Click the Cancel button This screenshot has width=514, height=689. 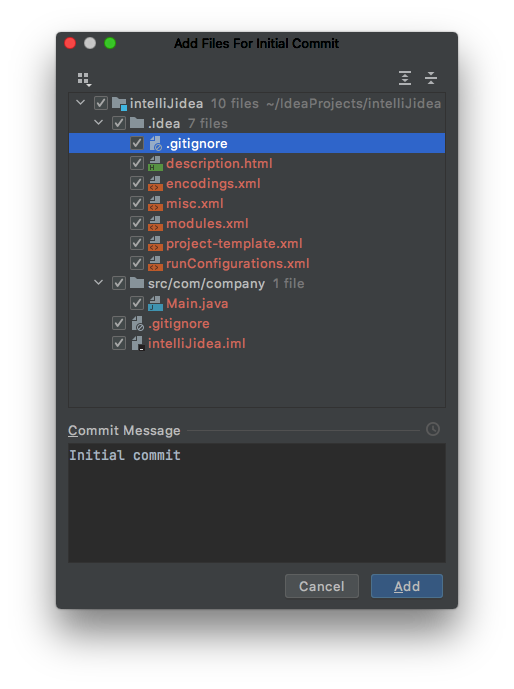coord(322,586)
